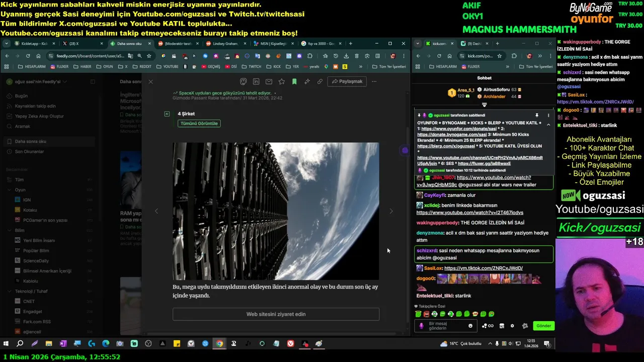644x362 pixels.
Task: Expand the chat leaderboard handle
Action: coord(484,105)
